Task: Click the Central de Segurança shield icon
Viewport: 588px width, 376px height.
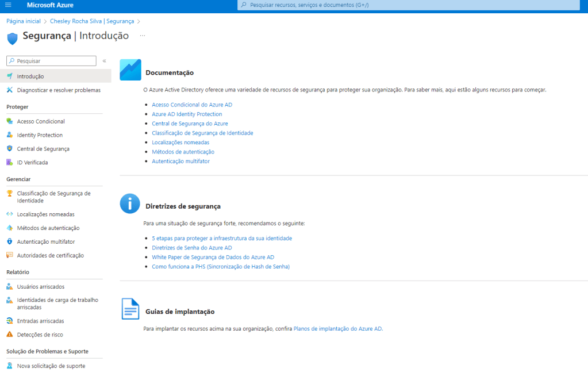Action: (10, 149)
